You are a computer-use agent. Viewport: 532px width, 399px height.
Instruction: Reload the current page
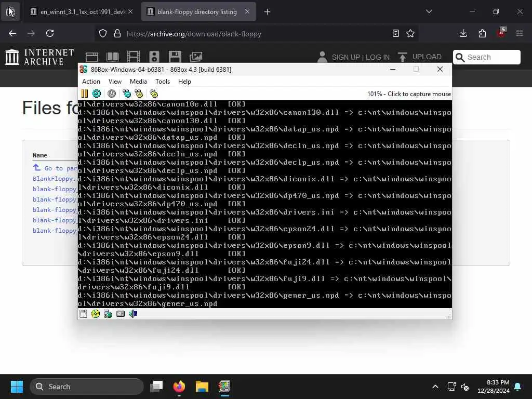[50, 33]
